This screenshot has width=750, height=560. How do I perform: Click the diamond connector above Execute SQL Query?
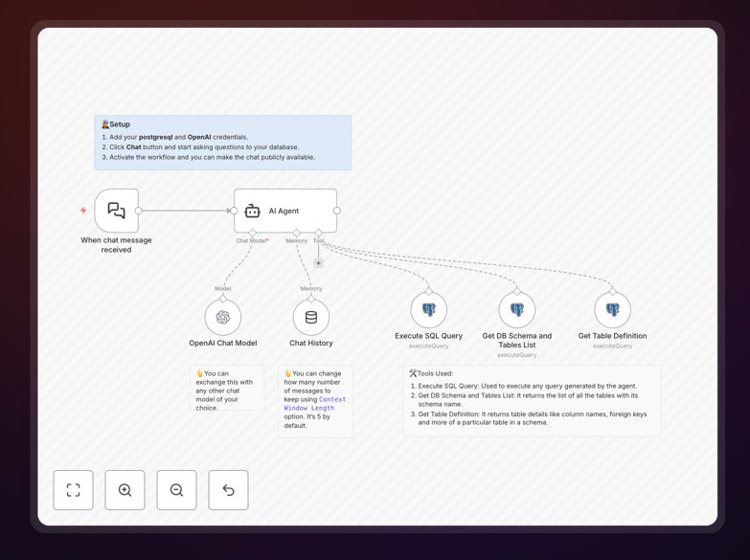coord(428,292)
